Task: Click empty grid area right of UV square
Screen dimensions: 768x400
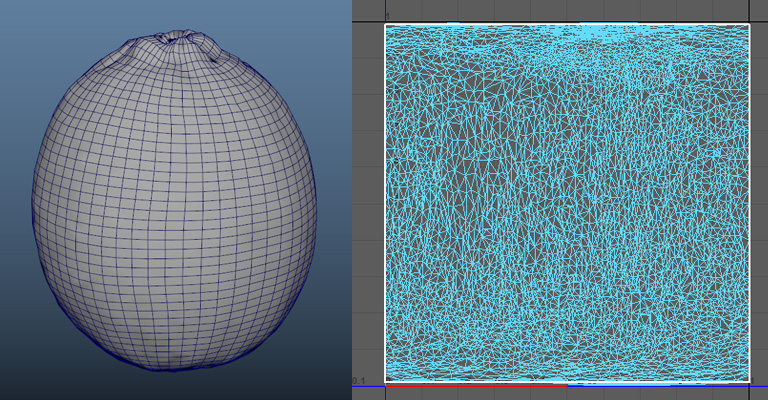Action: point(759,200)
